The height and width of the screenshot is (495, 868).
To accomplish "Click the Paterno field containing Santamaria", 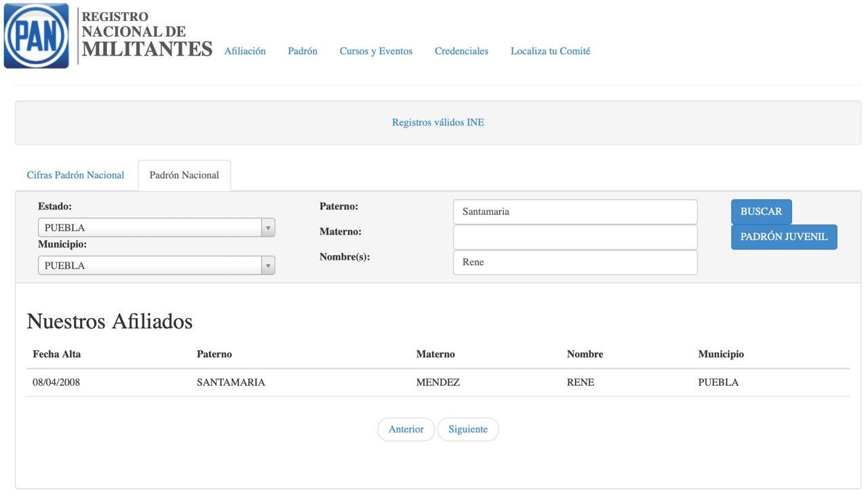I will [x=575, y=212].
